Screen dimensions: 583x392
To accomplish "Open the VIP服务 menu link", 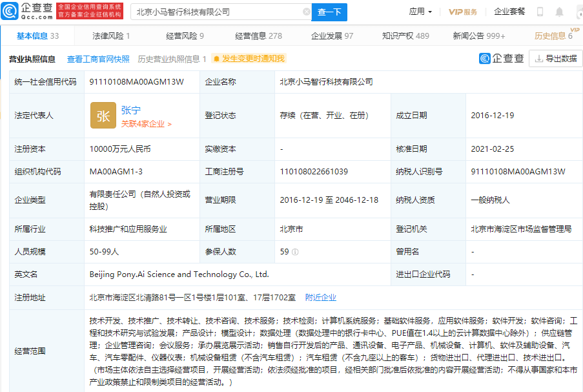I will pos(463,12).
